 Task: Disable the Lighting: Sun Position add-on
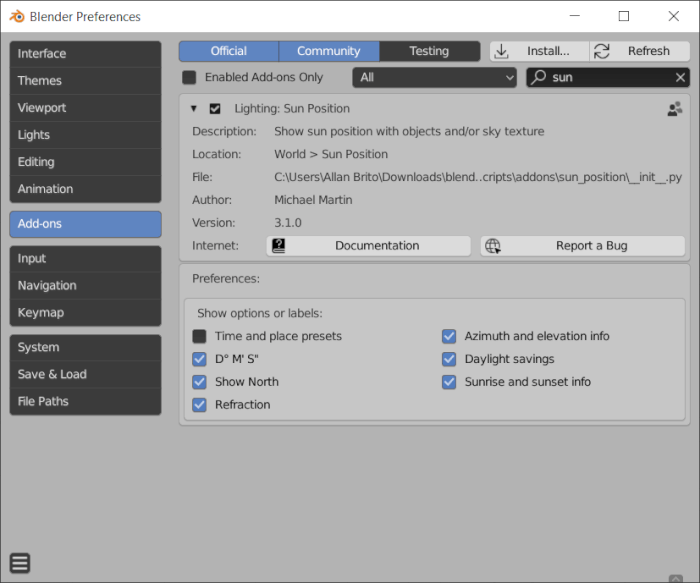pyautogui.click(x=215, y=108)
